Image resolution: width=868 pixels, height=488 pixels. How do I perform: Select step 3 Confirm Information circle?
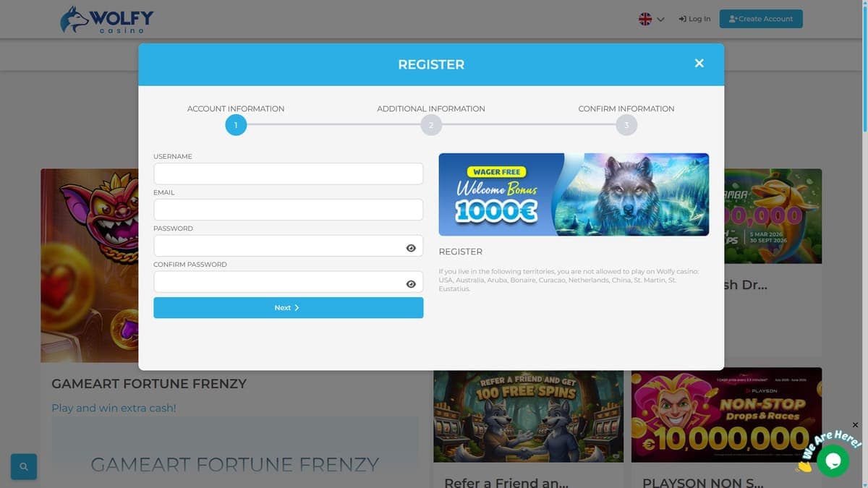626,125
